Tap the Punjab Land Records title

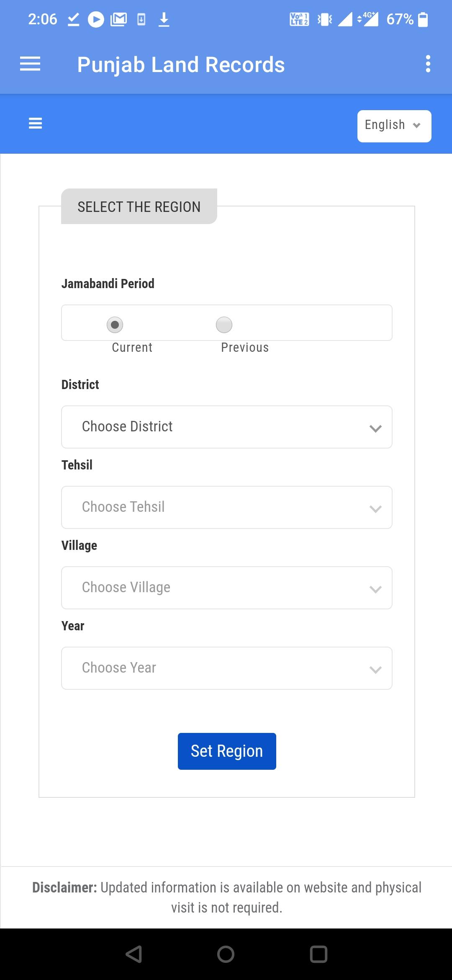click(x=181, y=65)
